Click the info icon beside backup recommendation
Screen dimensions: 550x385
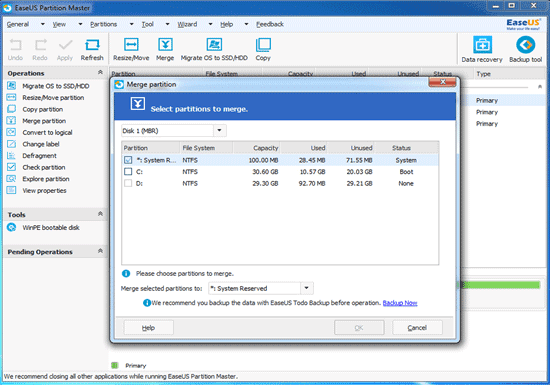tap(147, 303)
